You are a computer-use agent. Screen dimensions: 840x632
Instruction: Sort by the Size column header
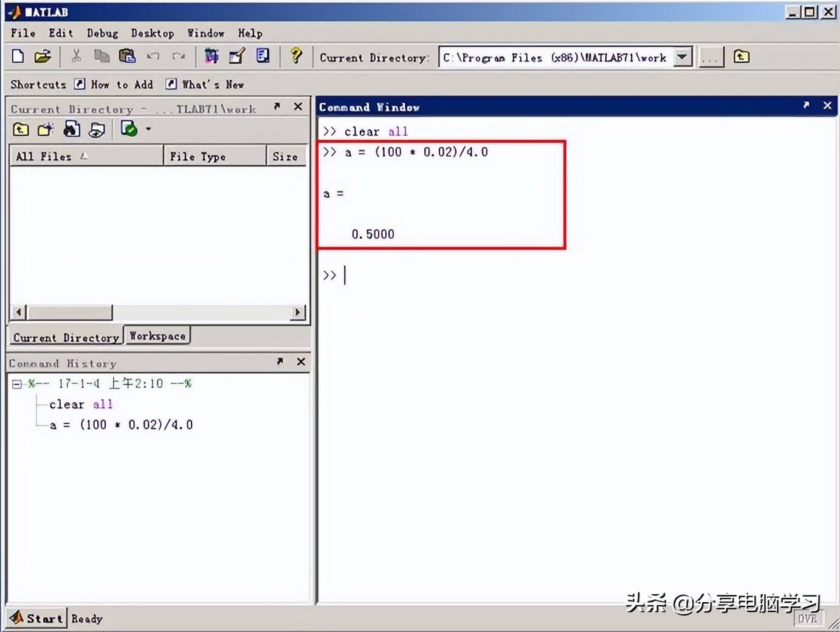click(286, 156)
